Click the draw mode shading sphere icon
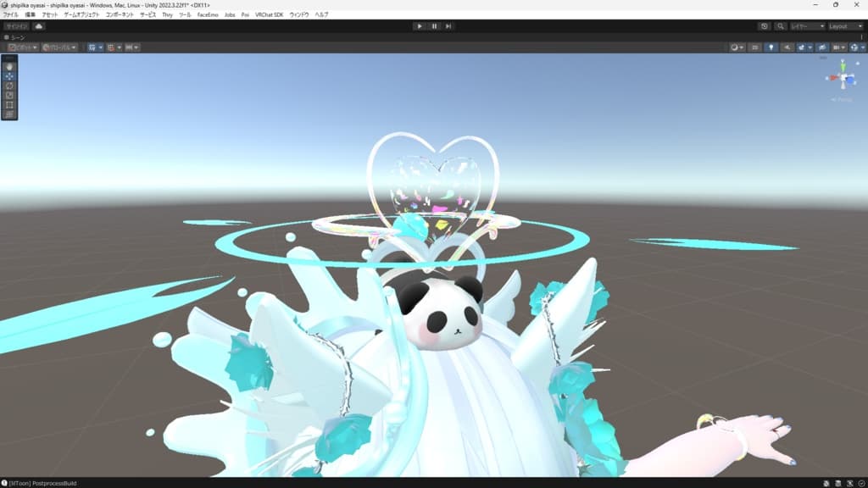The width and height of the screenshot is (868, 488). pyautogui.click(x=734, y=47)
